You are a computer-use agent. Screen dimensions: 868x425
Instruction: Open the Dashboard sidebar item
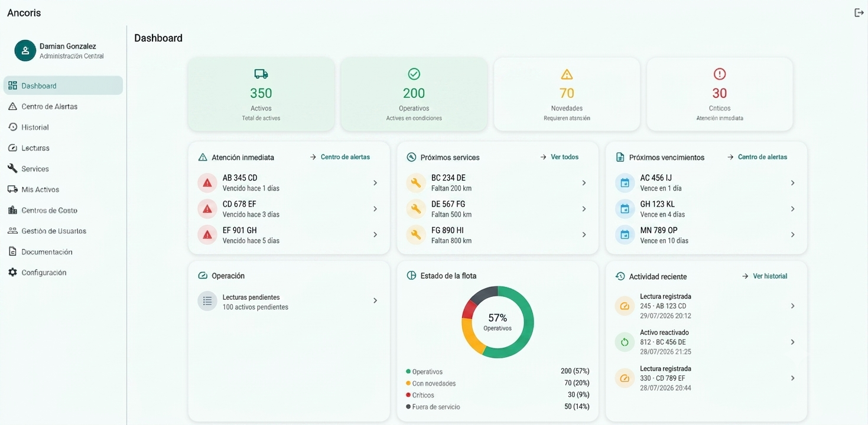point(63,86)
